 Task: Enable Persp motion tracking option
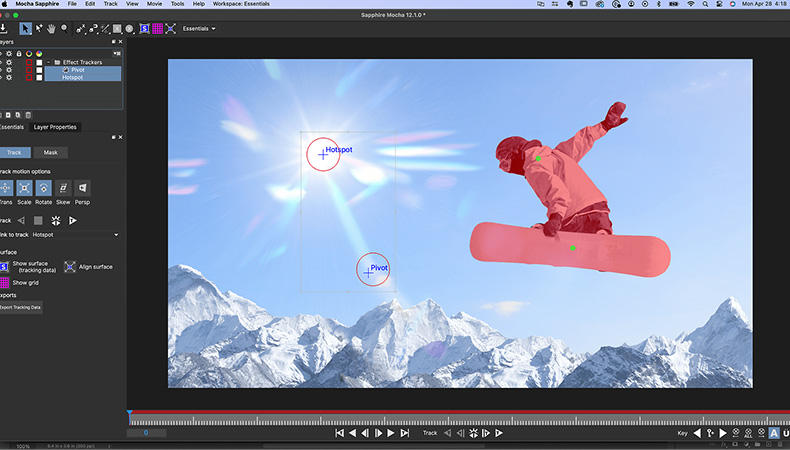(x=82, y=188)
